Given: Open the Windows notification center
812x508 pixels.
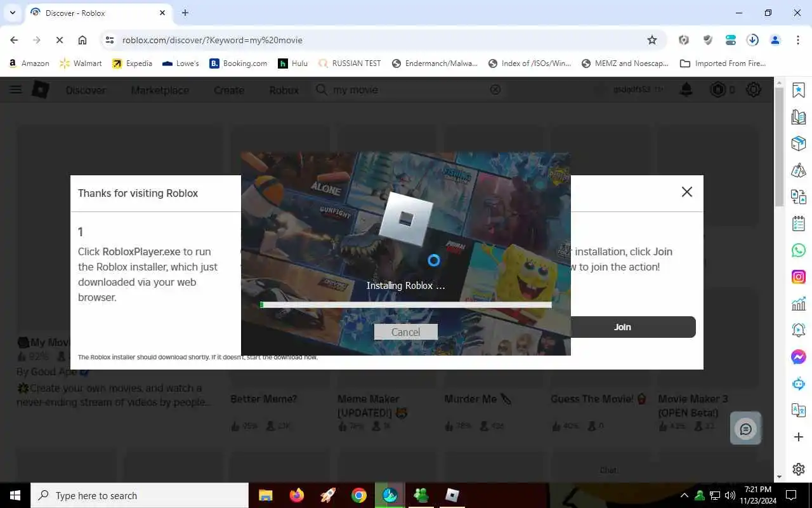Looking at the screenshot, I should click(x=791, y=495).
